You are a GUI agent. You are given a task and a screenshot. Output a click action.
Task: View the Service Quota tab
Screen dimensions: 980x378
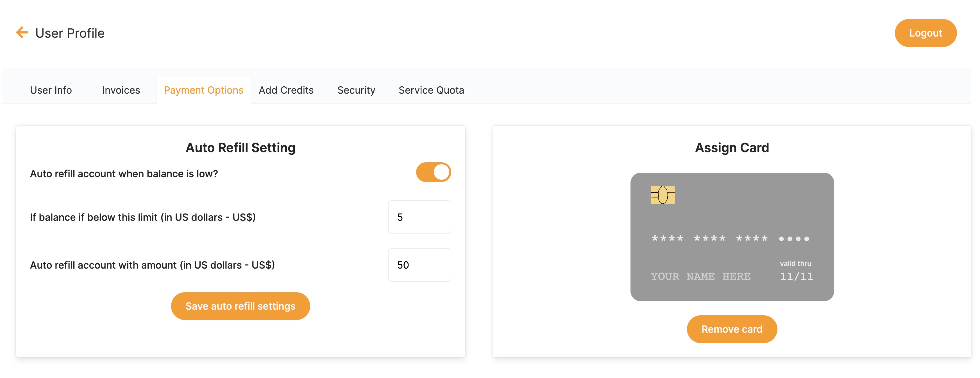(x=431, y=90)
